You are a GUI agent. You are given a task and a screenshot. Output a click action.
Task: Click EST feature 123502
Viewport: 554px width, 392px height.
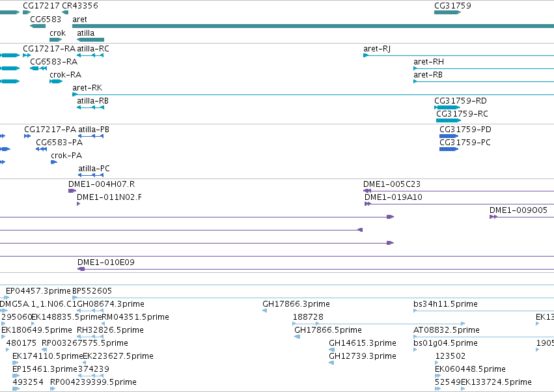437,363
